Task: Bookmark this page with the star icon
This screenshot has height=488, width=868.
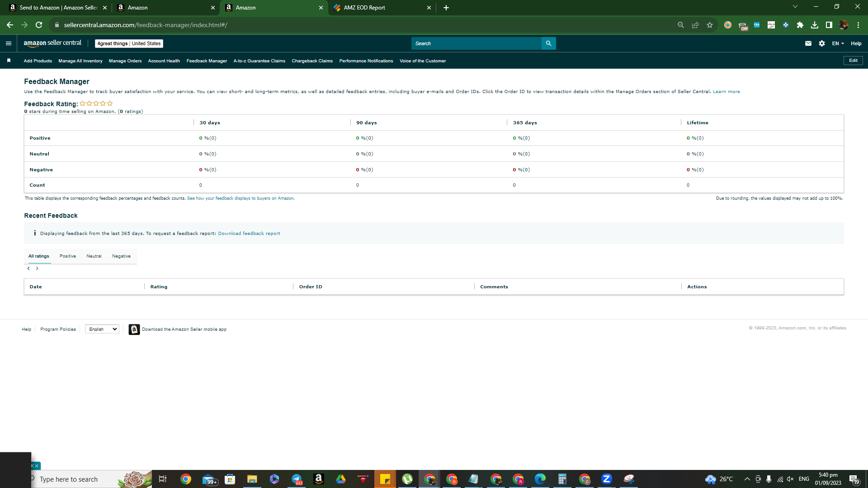Action: 710,25
